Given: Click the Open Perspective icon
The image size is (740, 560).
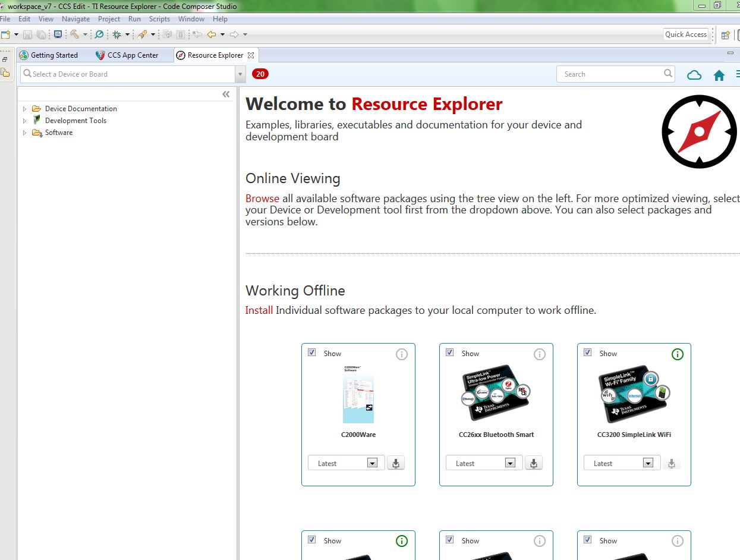Looking at the screenshot, I should click(725, 34).
